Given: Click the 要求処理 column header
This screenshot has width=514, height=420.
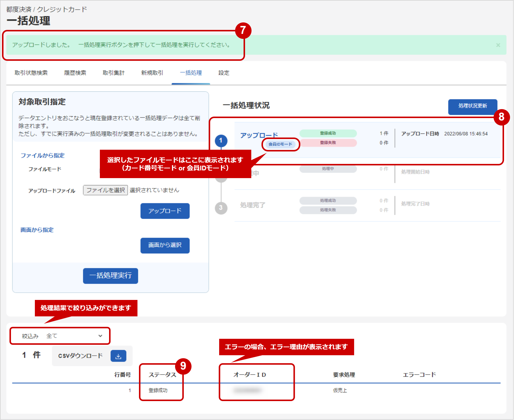Looking at the screenshot, I should [x=344, y=375].
